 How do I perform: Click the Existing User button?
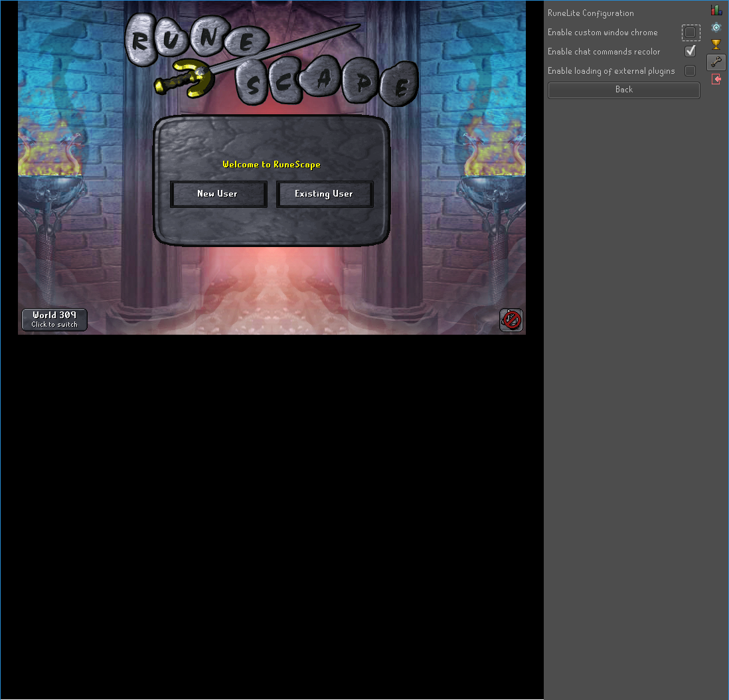tap(324, 194)
